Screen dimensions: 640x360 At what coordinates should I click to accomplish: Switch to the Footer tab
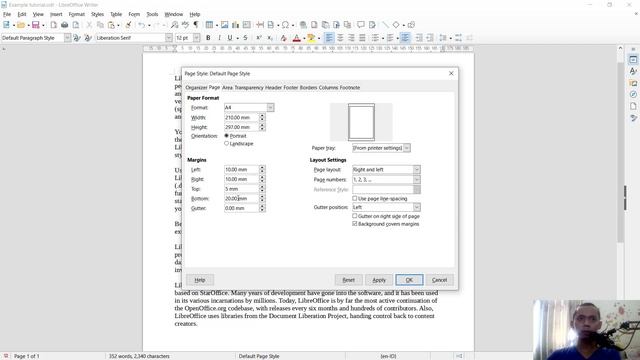[291, 87]
